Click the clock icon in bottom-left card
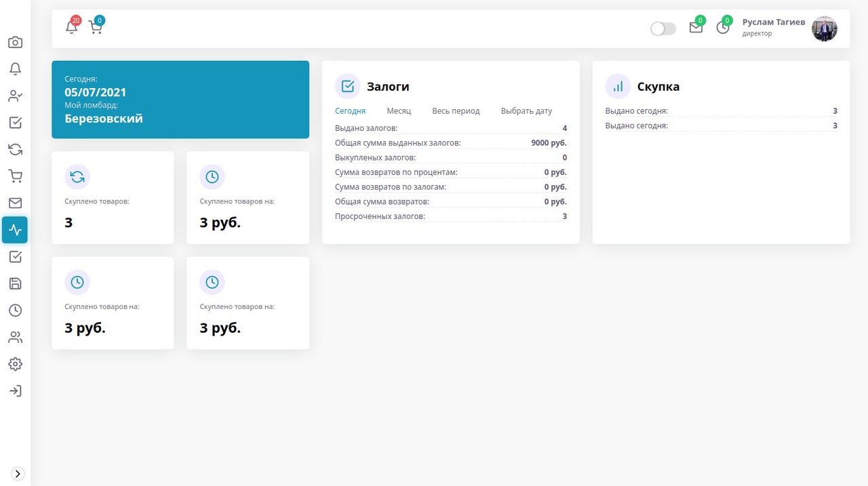 (x=77, y=282)
